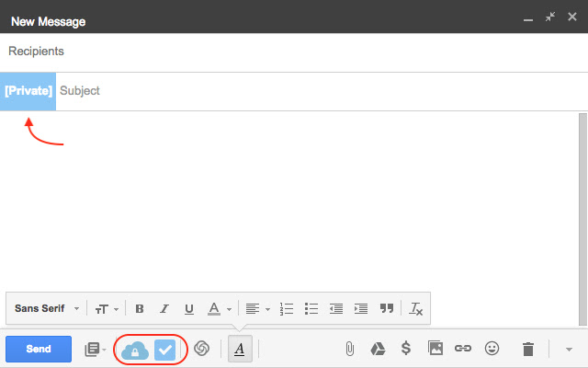The width and height of the screenshot is (588, 368).
Task: Open the canned responses template menu
Action: click(96, 350)
